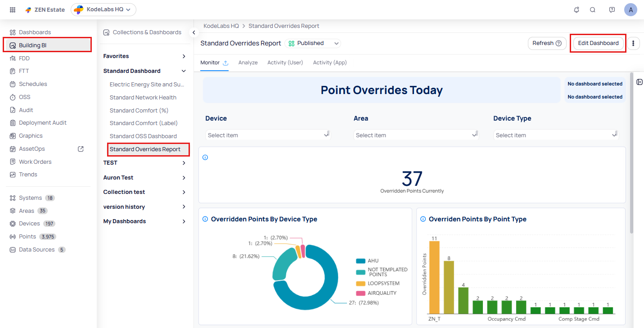Click info icon beside Overridden Points By Device Type
The width and height of the screenshot is (644, 328).
point(205,219)
